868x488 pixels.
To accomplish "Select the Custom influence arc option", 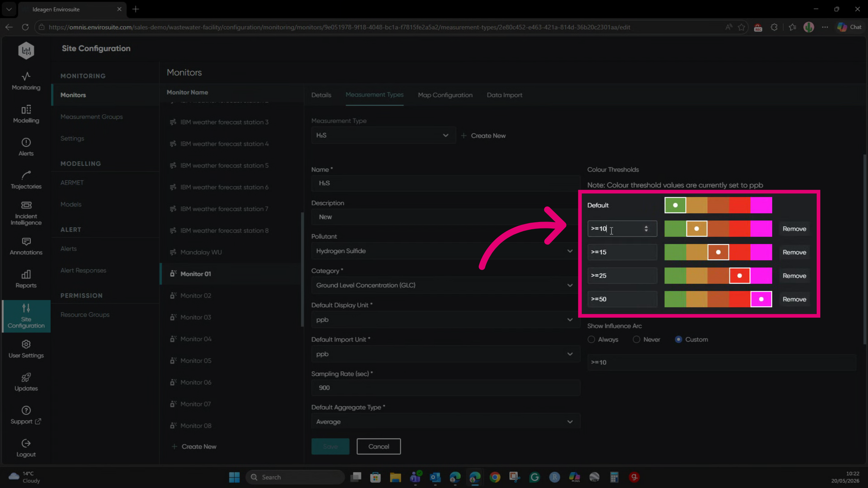I will (678, 339).
